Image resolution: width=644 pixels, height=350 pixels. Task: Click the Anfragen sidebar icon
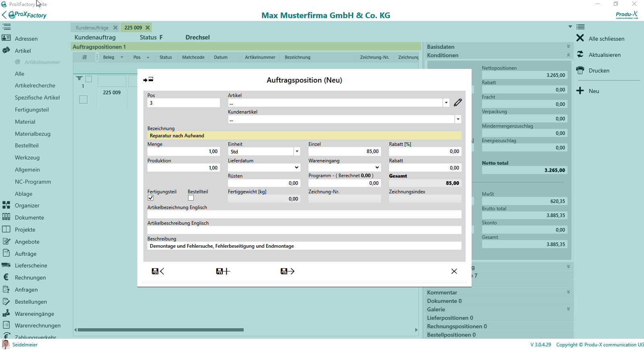point(6,289)
